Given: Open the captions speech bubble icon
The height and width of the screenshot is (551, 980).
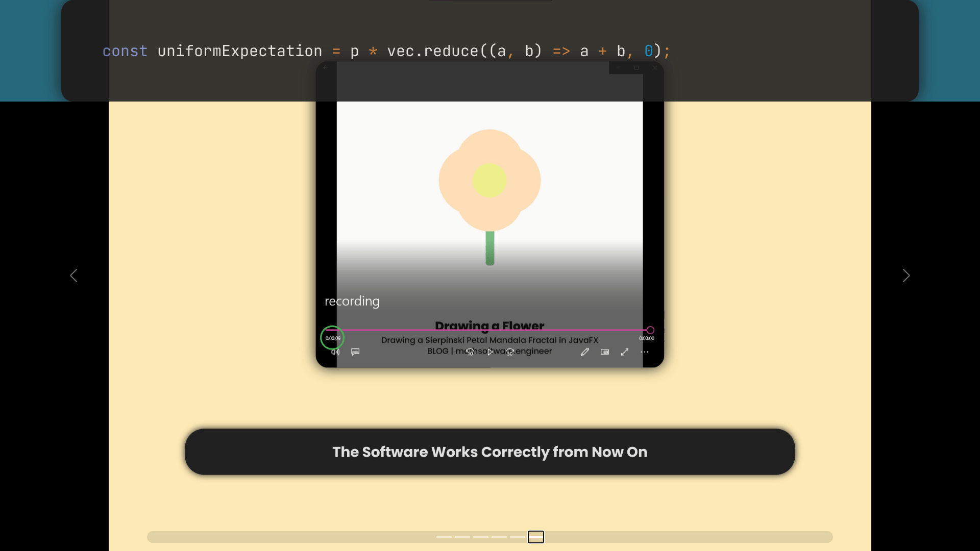Looking at the screenshot, I should [355, 352].
